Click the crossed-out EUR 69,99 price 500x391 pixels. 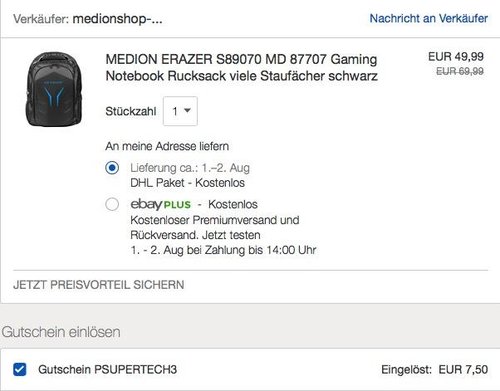[x=460, y=71]
